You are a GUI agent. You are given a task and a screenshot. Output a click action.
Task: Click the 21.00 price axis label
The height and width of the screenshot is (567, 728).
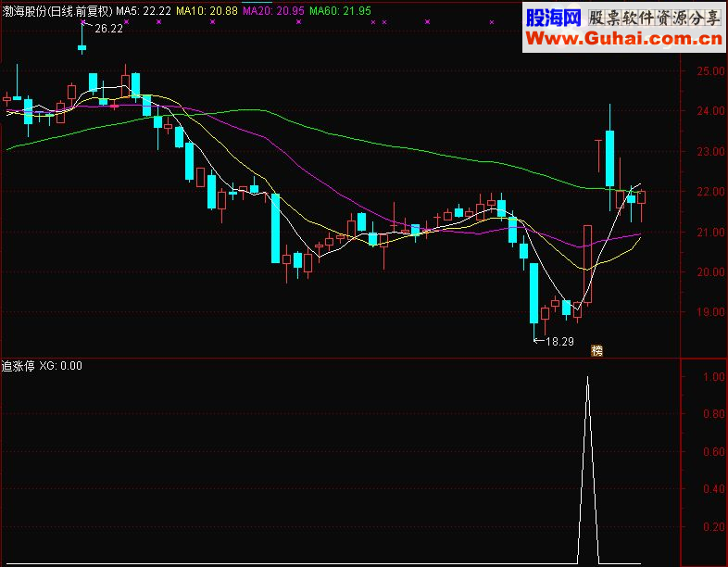coord(710,232)
